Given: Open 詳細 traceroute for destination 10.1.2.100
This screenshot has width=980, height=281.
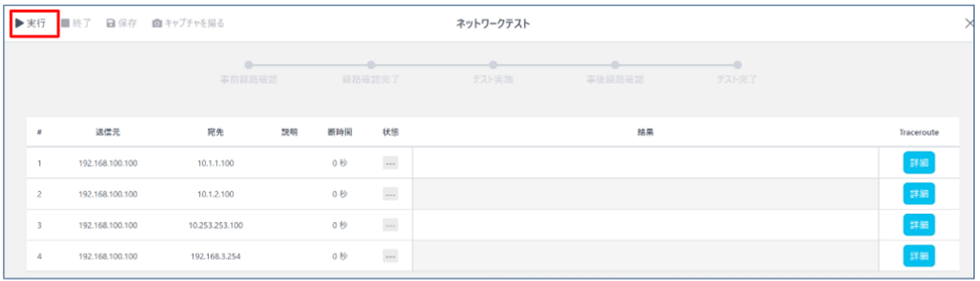Looking at the screenshot, I should [919, 194].
